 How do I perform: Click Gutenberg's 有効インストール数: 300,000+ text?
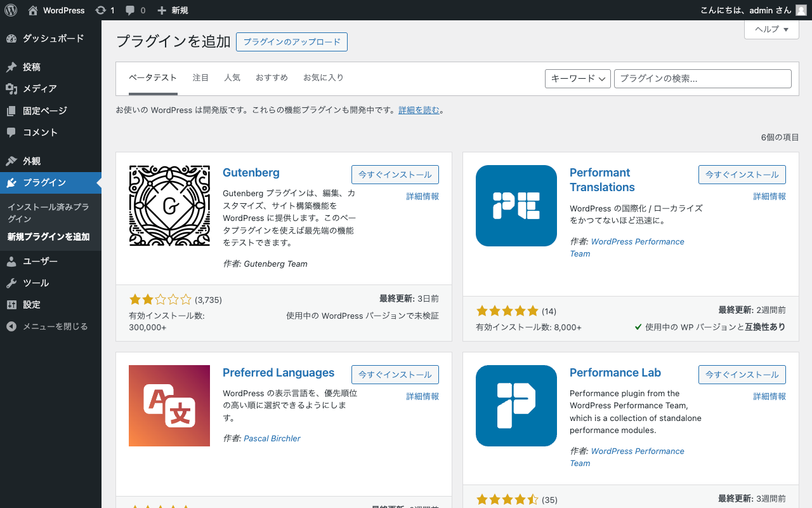167,321
